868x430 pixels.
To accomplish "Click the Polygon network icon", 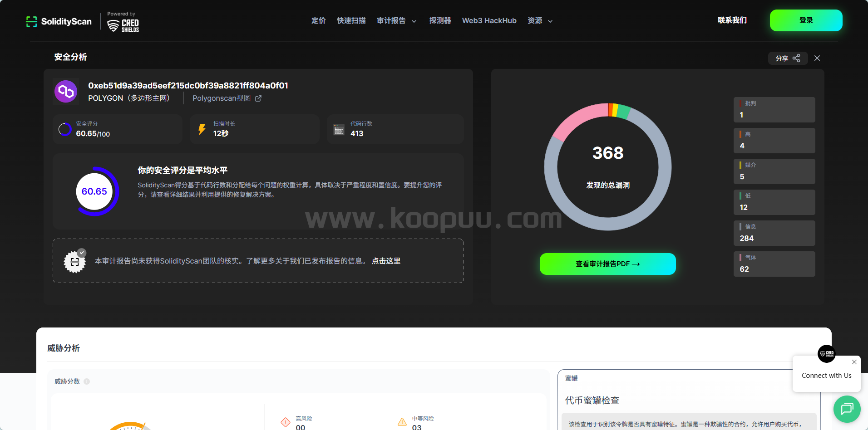I will tap(66, 91).
